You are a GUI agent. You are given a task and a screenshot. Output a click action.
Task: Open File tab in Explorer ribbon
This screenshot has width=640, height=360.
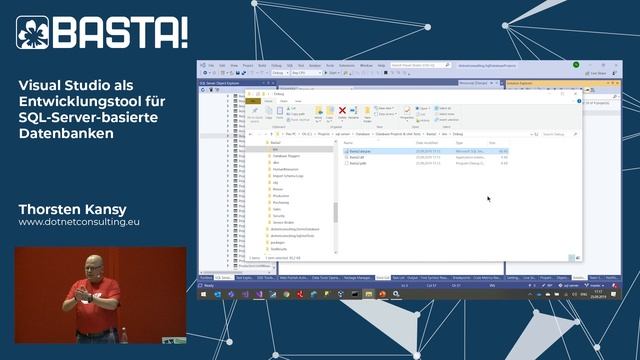point(253,101)
